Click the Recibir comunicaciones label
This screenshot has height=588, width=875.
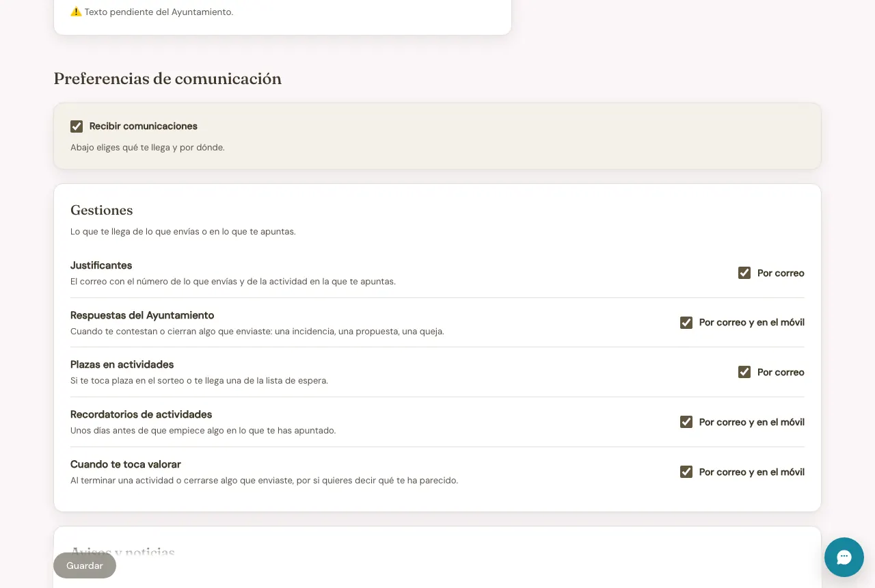point(144,126)
